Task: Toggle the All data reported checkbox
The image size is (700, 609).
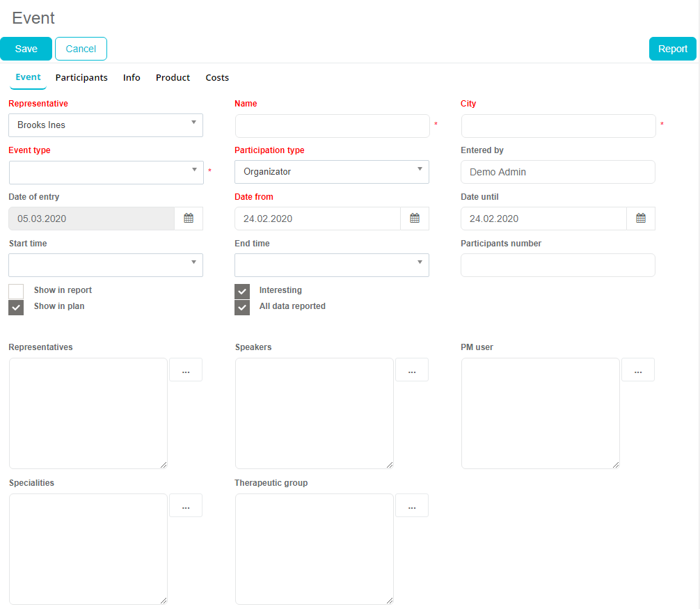Action: pyautogui.click(x=242, y=307)
